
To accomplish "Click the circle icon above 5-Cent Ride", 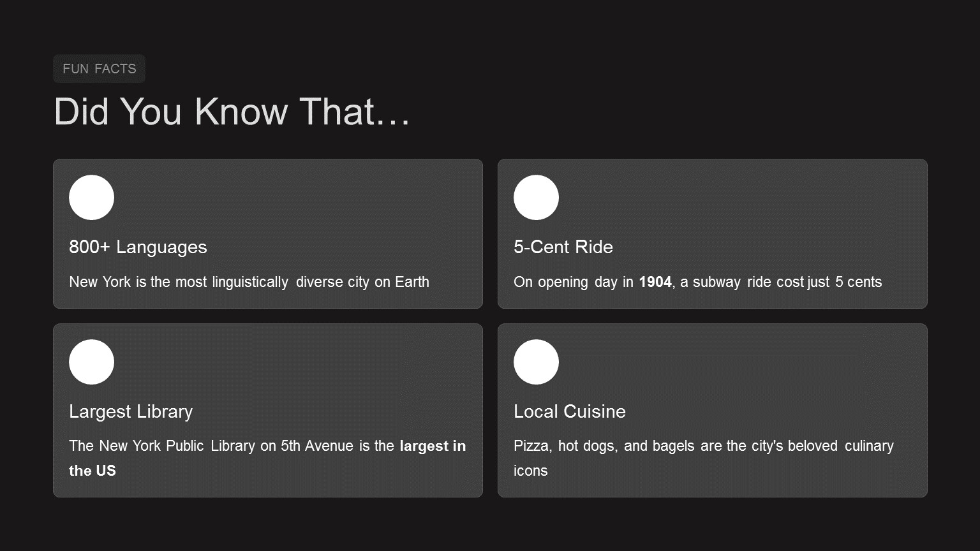I will click(536, 198).
